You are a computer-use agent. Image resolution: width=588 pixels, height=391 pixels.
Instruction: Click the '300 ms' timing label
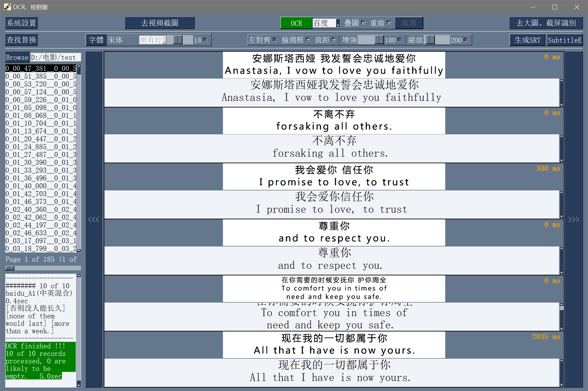click(548, 169)
